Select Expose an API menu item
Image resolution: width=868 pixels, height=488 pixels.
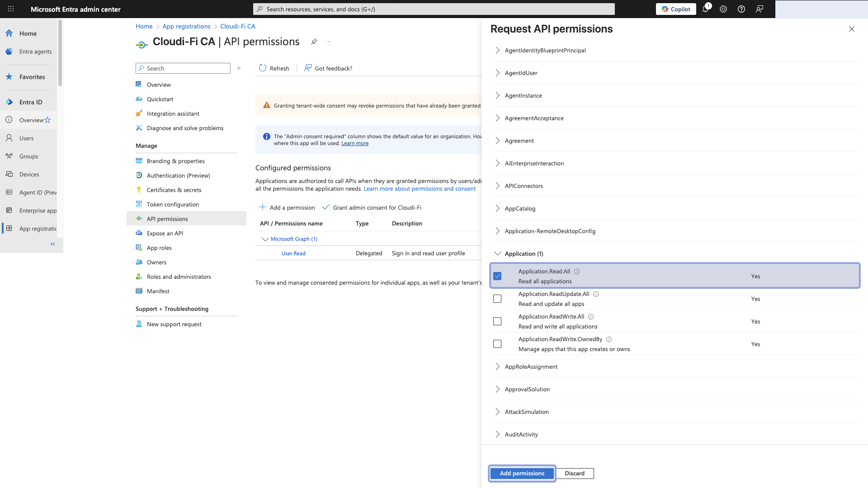click(x=164, y=233)
